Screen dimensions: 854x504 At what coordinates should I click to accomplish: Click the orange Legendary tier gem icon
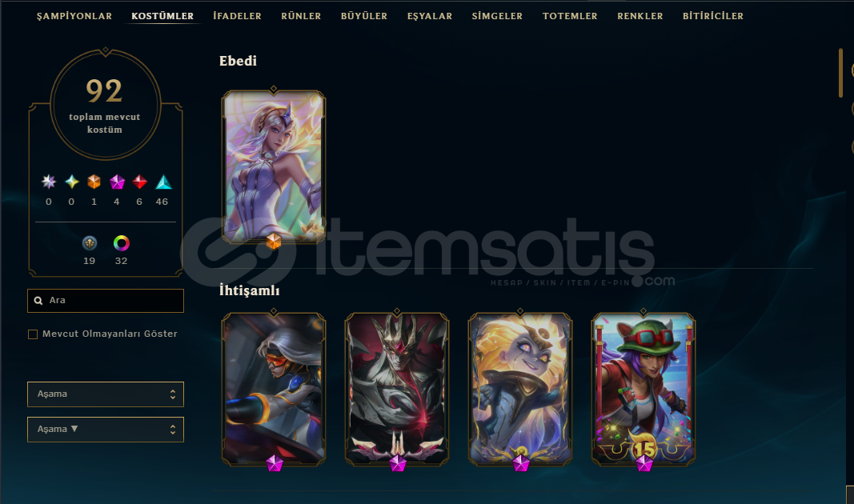click(94, 182)
